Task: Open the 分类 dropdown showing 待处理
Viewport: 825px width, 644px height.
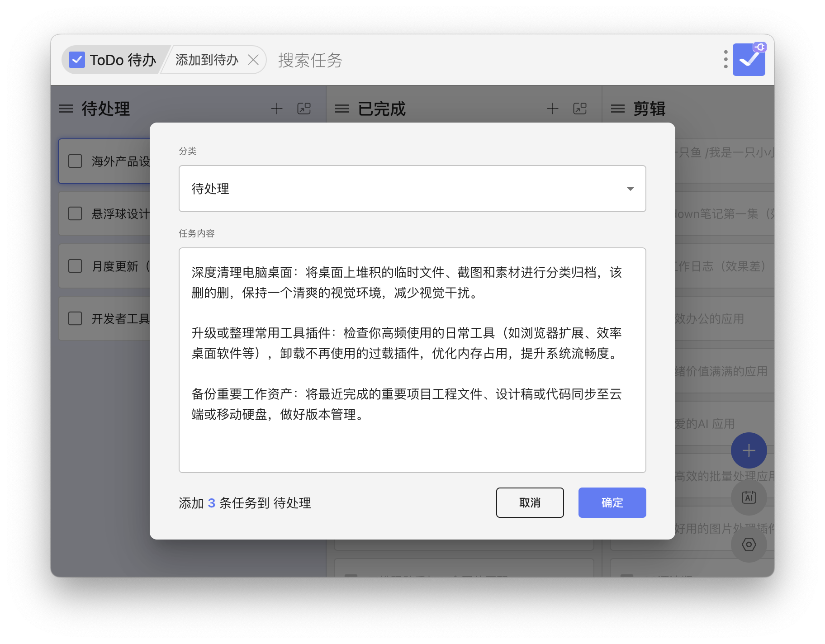Action: point(412,189)
